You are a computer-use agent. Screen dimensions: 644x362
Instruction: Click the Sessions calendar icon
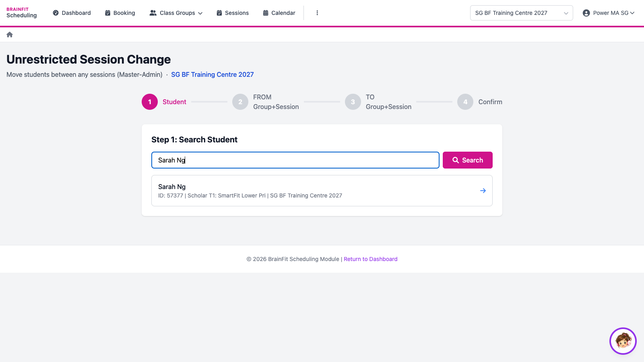(x=219, y=13)
